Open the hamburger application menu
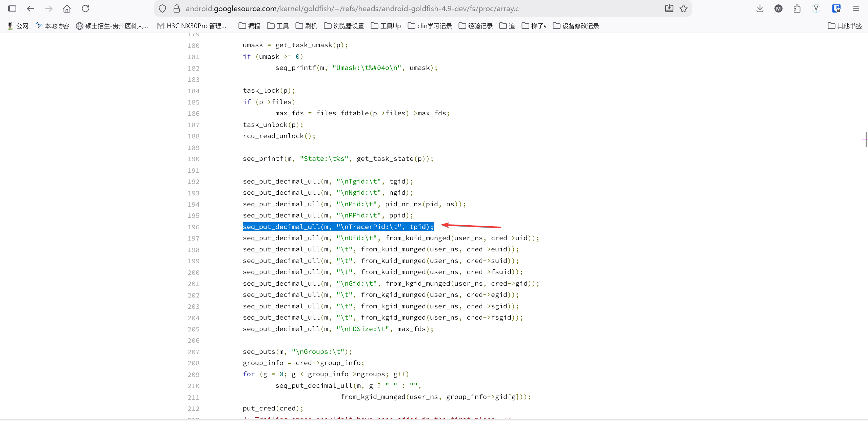This screenshot has height=421, width=868. coord(856,8)
